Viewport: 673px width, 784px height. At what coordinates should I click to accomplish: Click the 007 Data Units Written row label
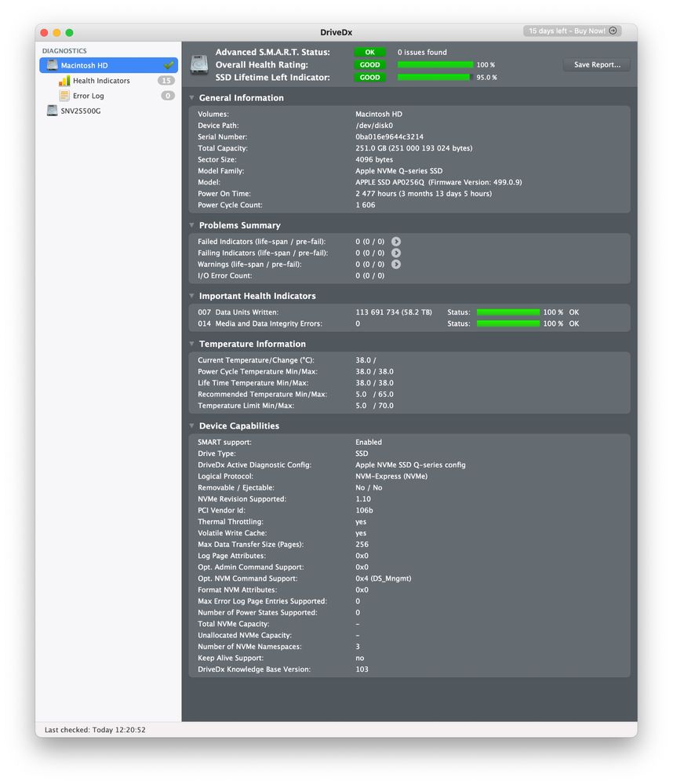point(238,312)
